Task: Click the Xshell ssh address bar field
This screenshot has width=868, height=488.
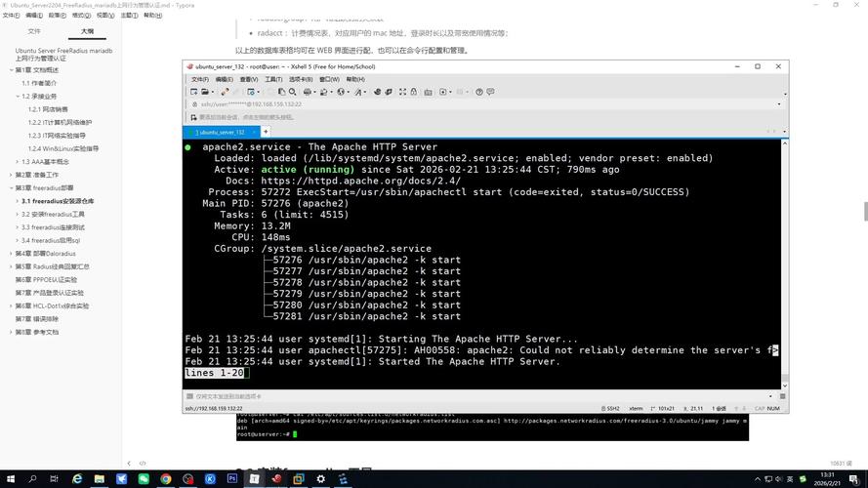Action: 481,104
